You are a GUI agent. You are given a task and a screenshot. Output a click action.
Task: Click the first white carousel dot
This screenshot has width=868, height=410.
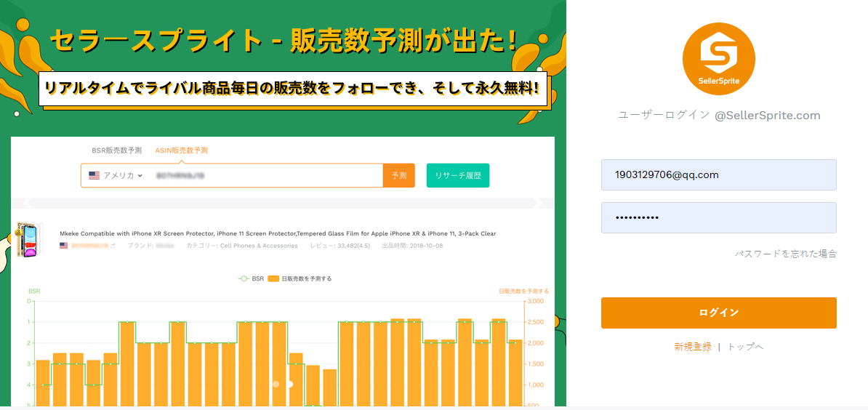pyautogui.click(x=276, y=384)
